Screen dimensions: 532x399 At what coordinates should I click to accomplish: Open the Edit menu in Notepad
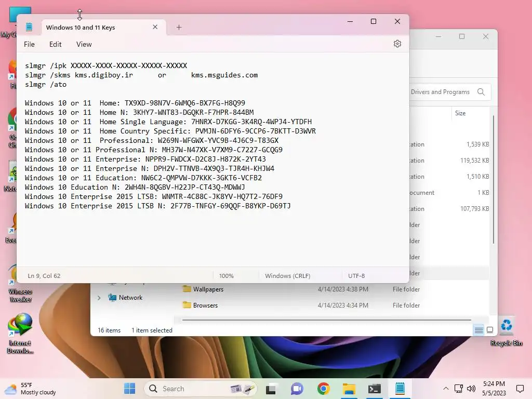(55, 45)
